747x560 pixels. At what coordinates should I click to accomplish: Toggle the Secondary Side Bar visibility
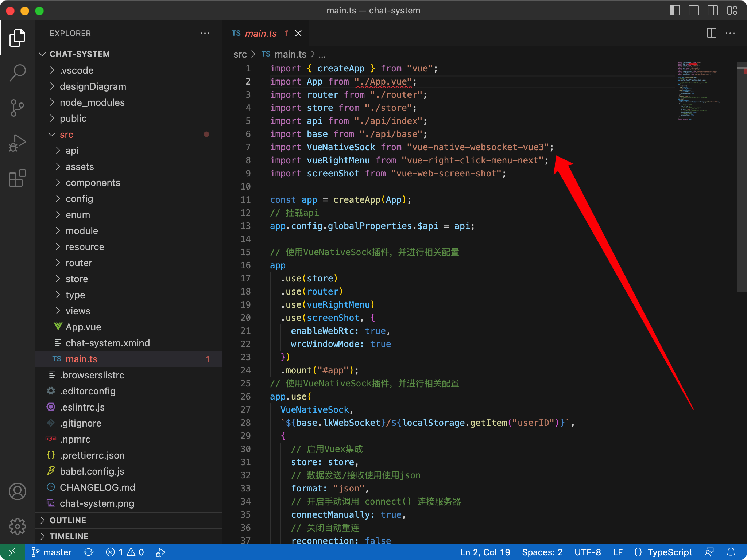[712, 11]
